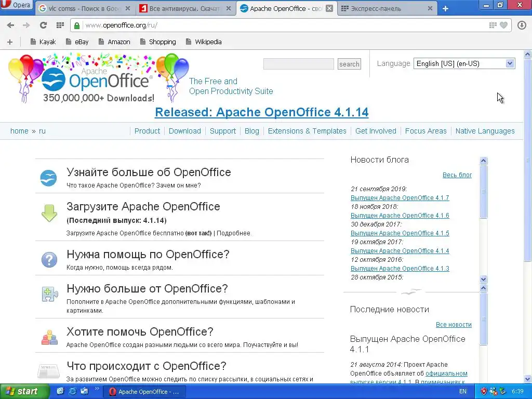Open the Product menu item
532x399 pixels.
point(147,131)
